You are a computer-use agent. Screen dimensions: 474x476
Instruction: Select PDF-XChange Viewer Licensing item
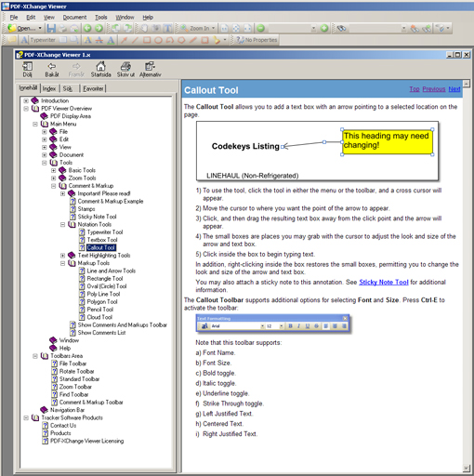(87, 441)
